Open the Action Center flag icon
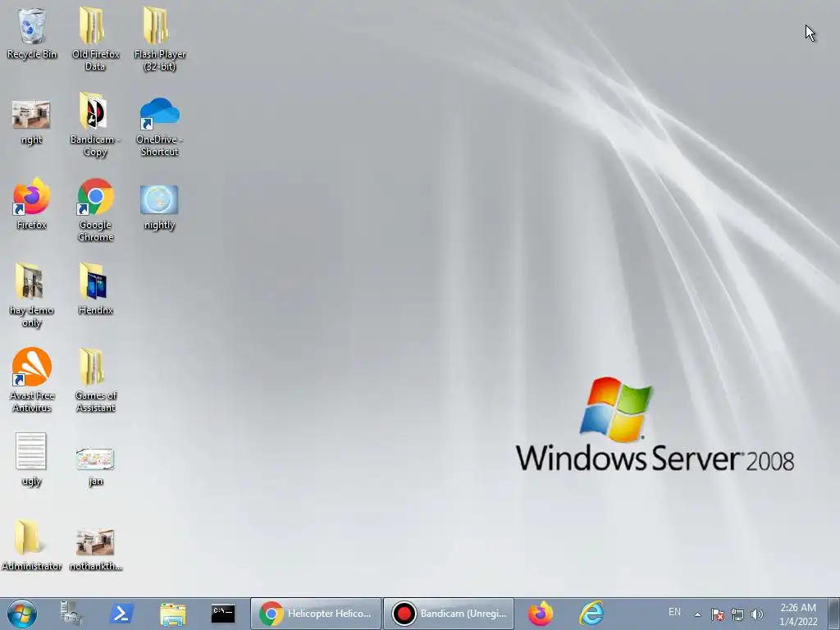The height and width of the screenshot is (630, 840). [718, 614]
